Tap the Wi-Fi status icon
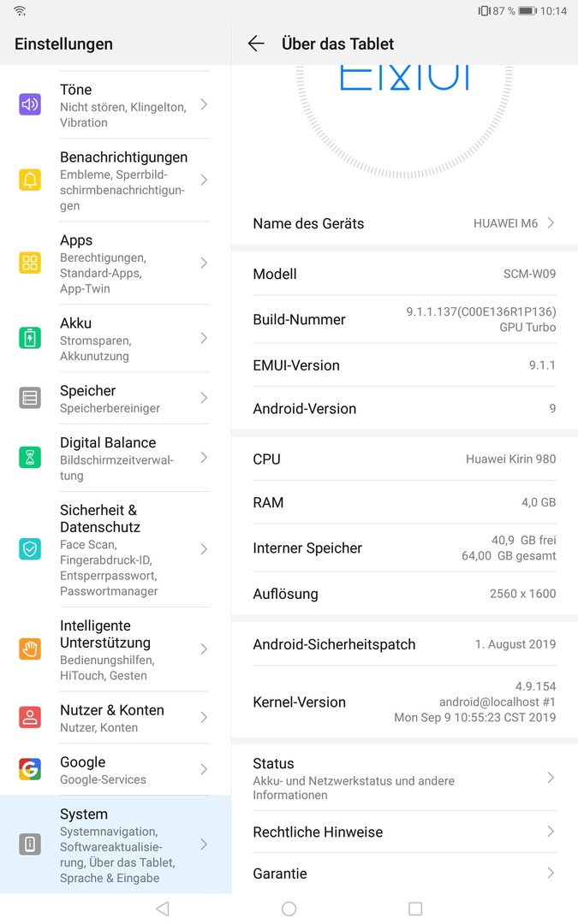 coord(20,10)
